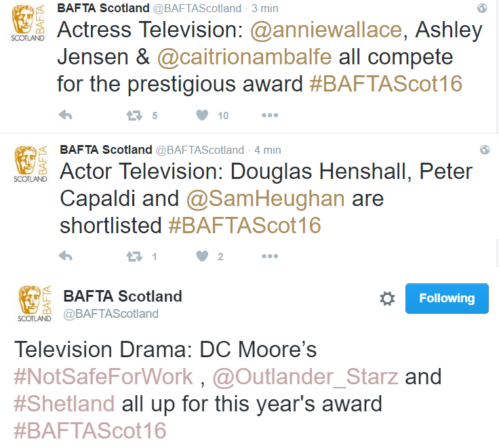Image resolution: width=499 pixels, height=448 pixels.
Task: Click BAFTA Scotland avatar in Television Drama tweet
Action: pyautogui.click(x=35, y=304)
